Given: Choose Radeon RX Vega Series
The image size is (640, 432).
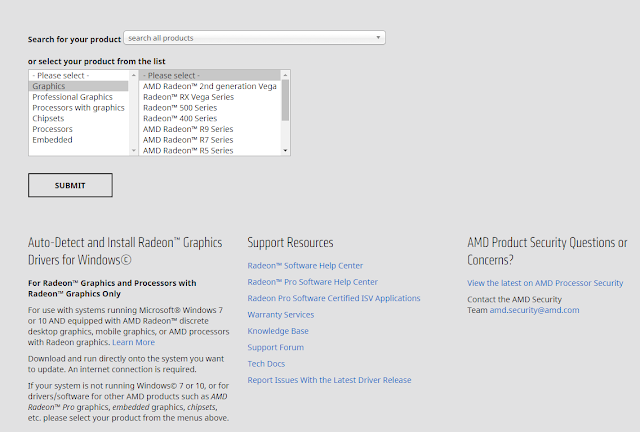Looking at the screenshot, I should click(210, 97).
